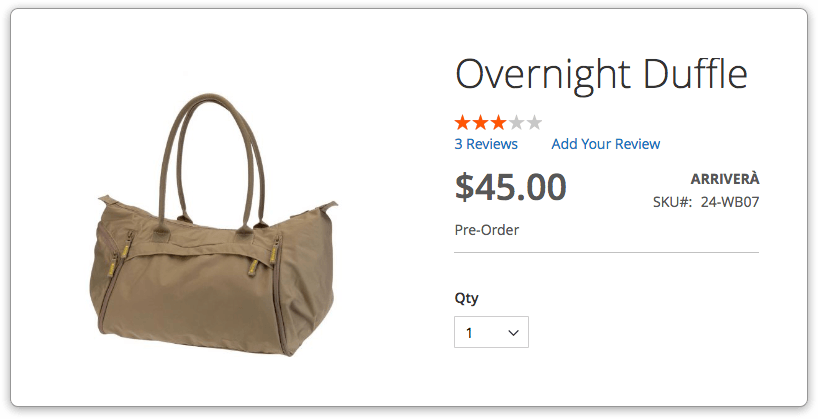Click the Add Your Review link
The height and width of the screenshot is (419, 818).
606,144
